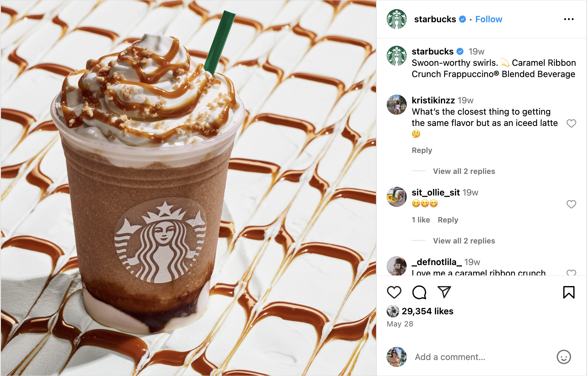Click the Starbucks logo in the header

[397, 19]
